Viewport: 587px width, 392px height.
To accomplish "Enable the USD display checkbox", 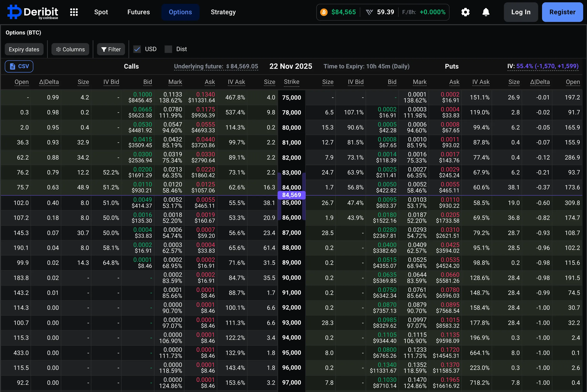I will (137, 49).
